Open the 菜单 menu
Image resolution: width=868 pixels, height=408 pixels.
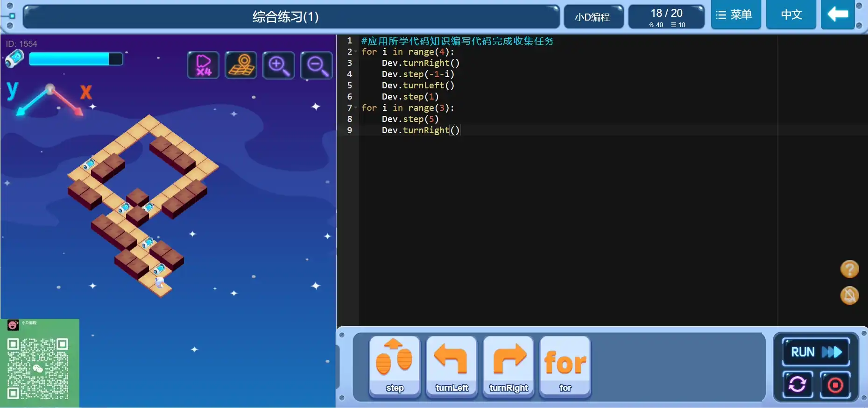(735, 15)
